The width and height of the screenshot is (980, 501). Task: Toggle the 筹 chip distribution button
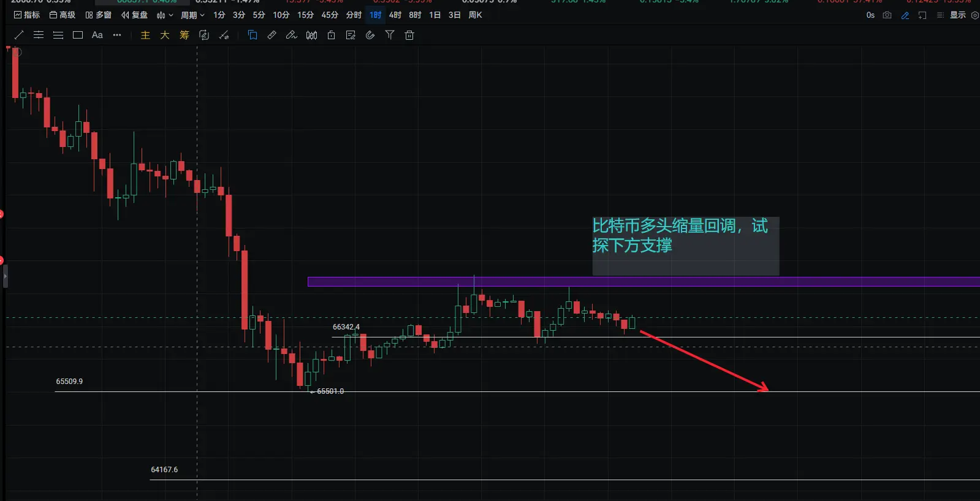pos(184,35)
